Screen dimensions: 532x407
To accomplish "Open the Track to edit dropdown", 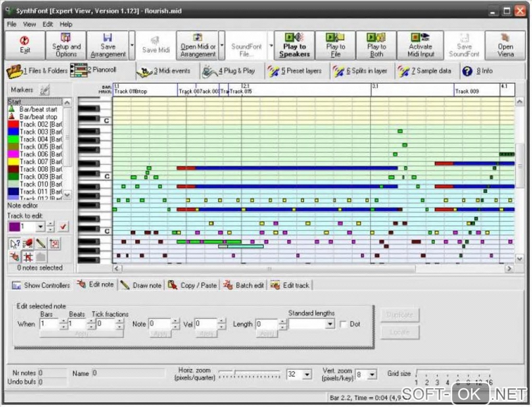I will [40, 226].
